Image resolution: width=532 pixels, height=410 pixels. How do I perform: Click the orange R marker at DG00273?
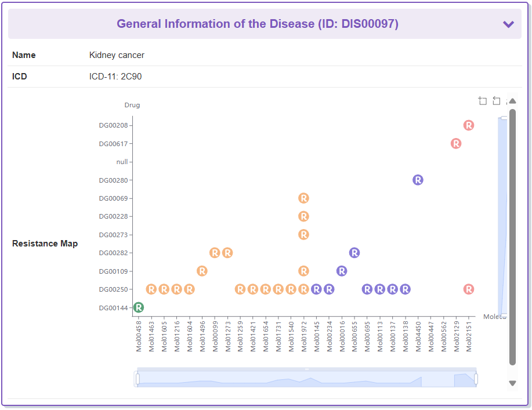303,235
